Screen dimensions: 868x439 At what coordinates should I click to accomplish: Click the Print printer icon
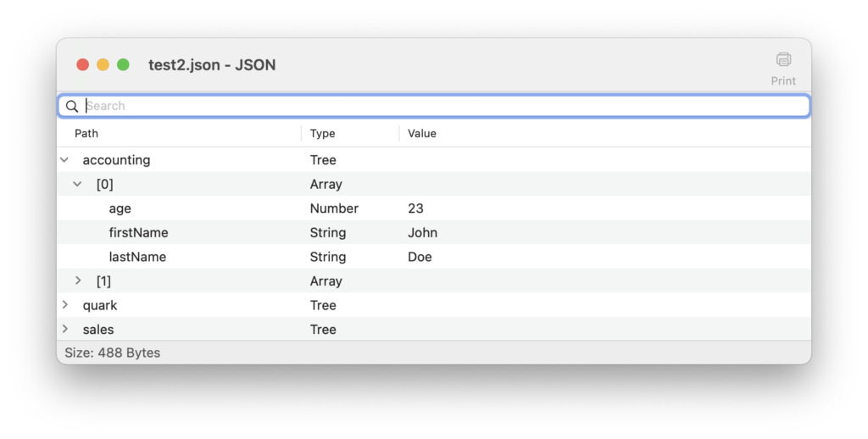(783, 59)
